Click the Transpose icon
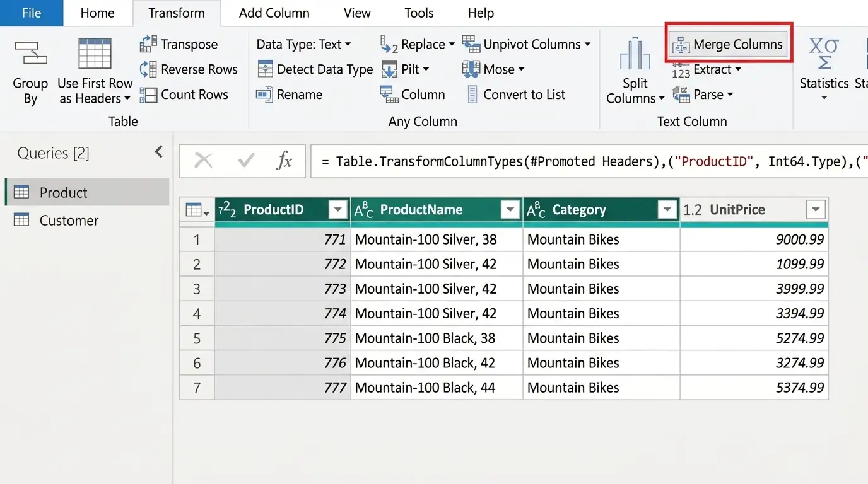Screen dimensions: 868x484 click(148, 44)
